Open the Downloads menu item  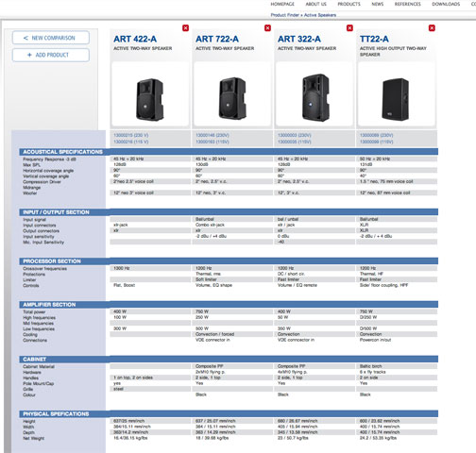(x=446, y=4)
